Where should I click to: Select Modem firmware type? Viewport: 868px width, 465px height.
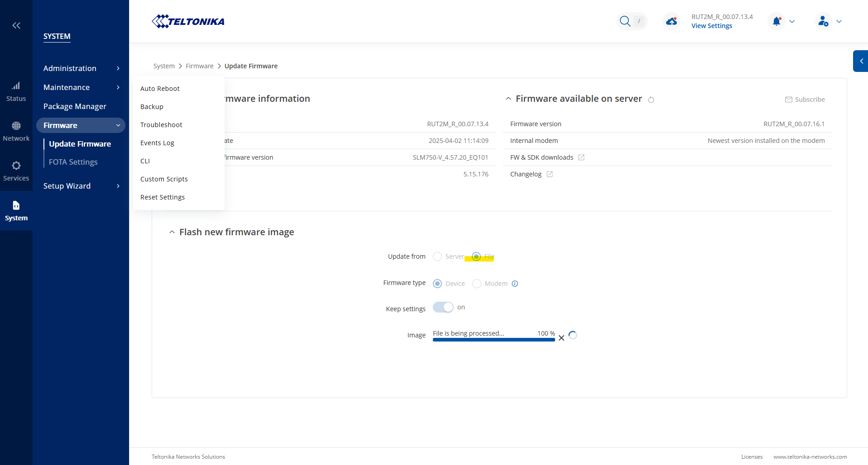click(477, 284)
